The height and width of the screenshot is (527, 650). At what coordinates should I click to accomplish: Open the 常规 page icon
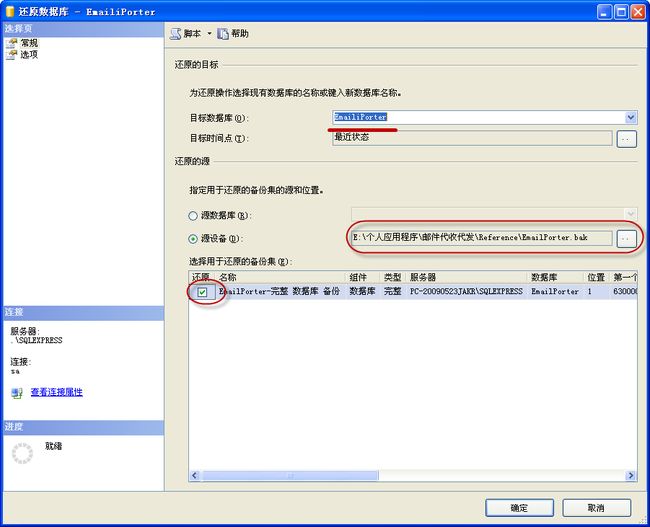11,43
